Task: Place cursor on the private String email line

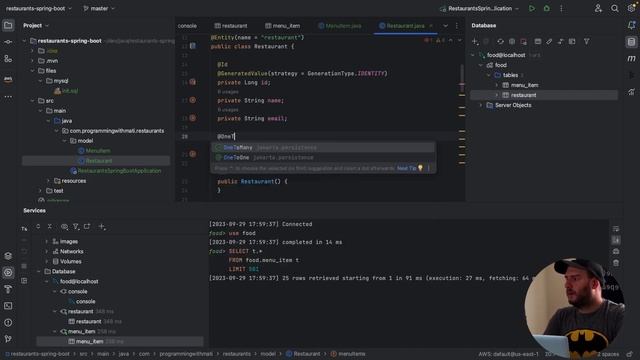Action: coord(252,118)
